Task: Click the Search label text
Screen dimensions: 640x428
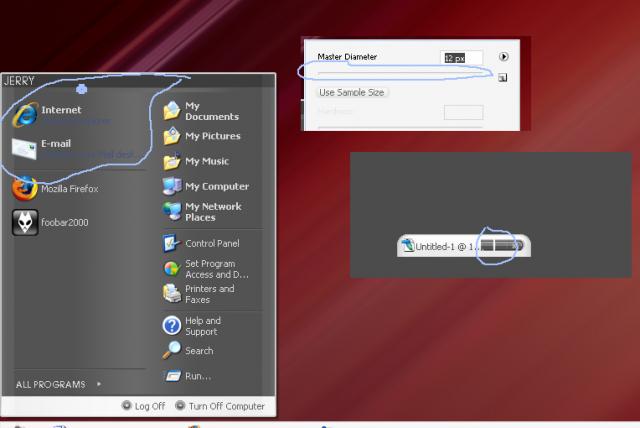Action: click(199, 351)
